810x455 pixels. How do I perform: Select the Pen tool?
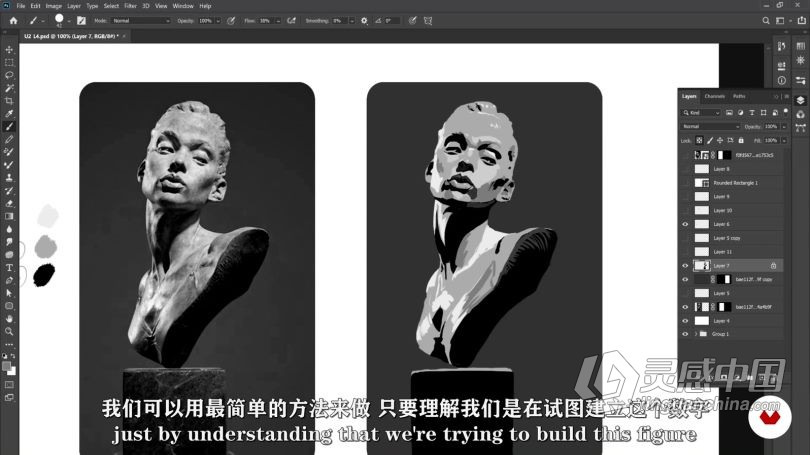point(9,280)
